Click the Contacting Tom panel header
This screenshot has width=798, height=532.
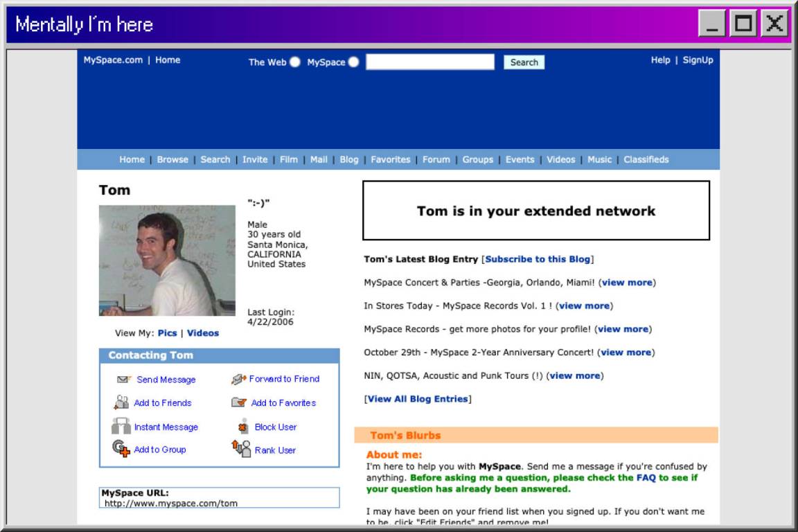(x=220, y=355)
